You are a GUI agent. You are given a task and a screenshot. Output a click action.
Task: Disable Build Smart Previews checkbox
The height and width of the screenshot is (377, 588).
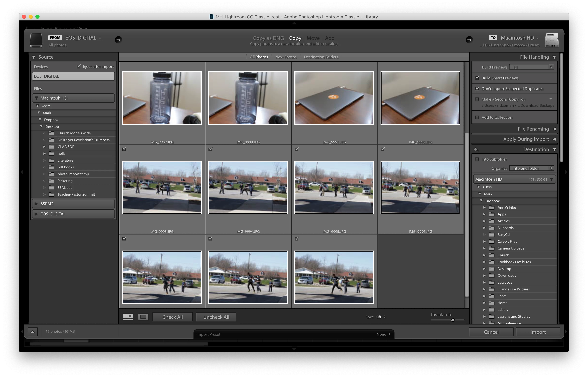click(477, 78)
